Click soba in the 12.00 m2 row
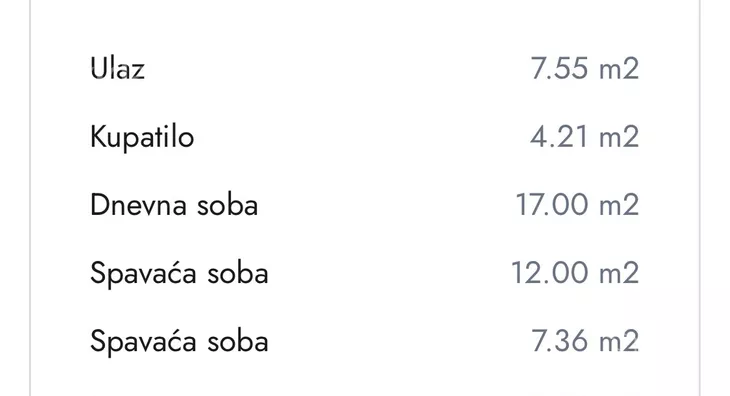The height and width of the screenshot is (396, 730). click(x=238, y=273)
